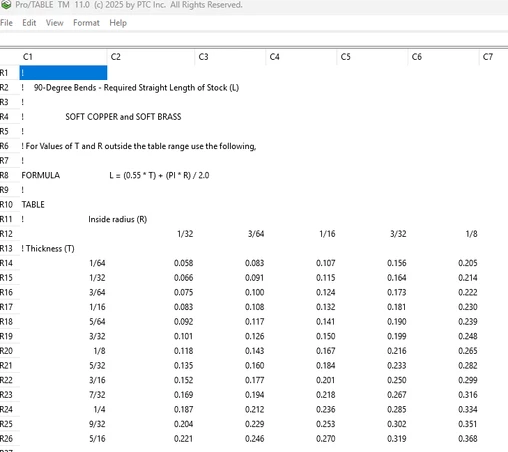The height and width of the screenshot is (452, 508).
Task: Open the Format menu
Action: coord(86,23)
